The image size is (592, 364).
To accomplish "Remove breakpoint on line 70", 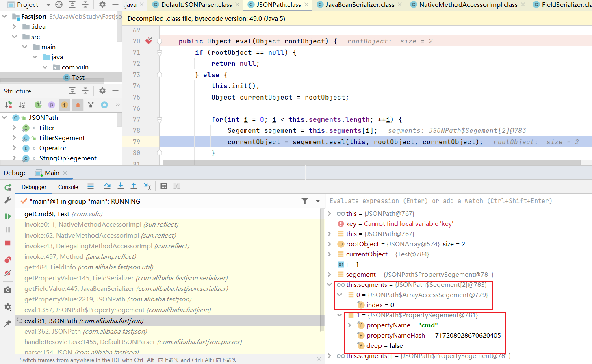I will pyautogui.click(x=149, y=41).
